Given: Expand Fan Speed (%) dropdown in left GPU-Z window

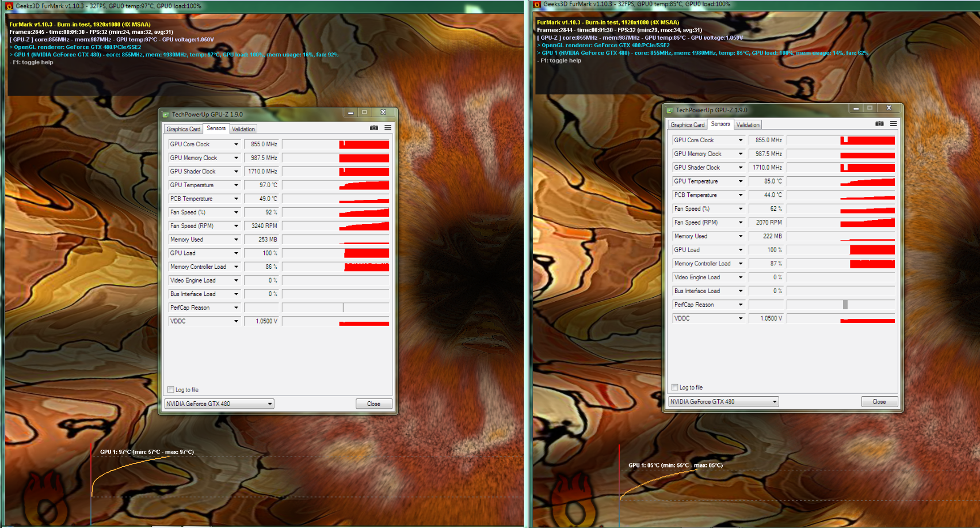Looking at the screenshot, I should [236, 212].
